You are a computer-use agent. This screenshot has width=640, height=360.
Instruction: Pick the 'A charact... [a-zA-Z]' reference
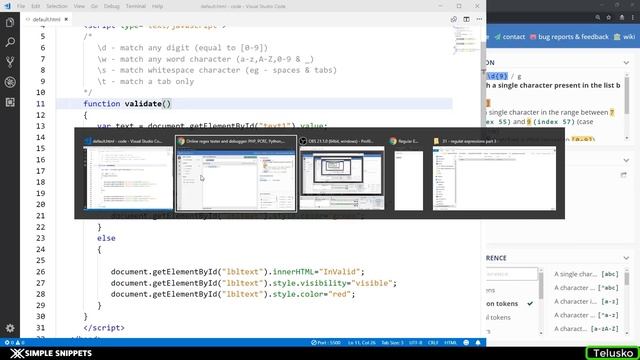(586, 329)
